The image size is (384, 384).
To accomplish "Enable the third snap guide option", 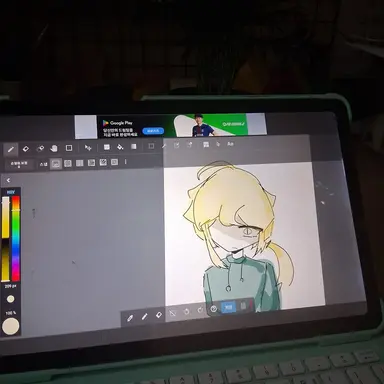I will (79, 163).
